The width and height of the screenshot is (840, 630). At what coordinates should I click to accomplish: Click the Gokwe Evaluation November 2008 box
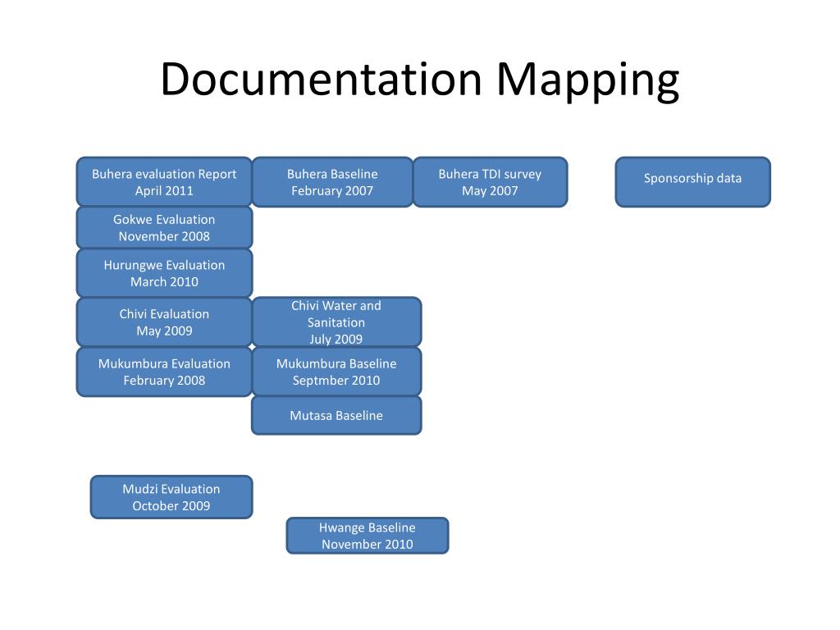point(164,228)
